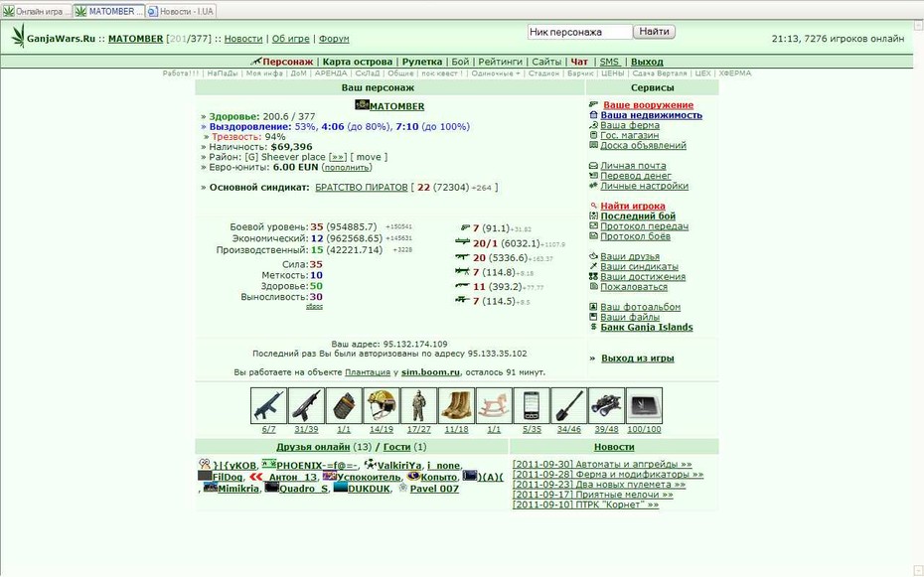Select the grenade item slot 1/1
The image size is (924, 577).
pyautogui.click(x=344, y=405)
